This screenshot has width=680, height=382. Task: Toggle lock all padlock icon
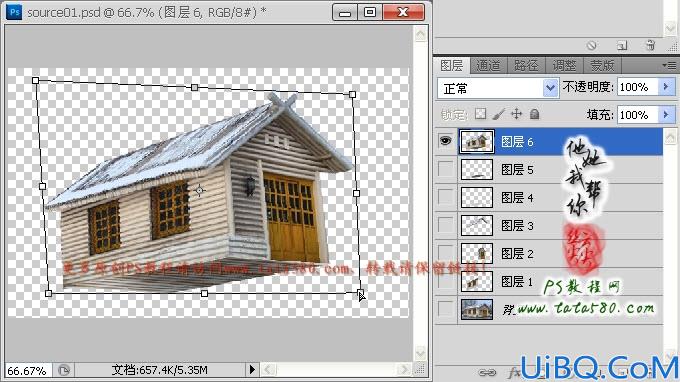pos(534,114)
